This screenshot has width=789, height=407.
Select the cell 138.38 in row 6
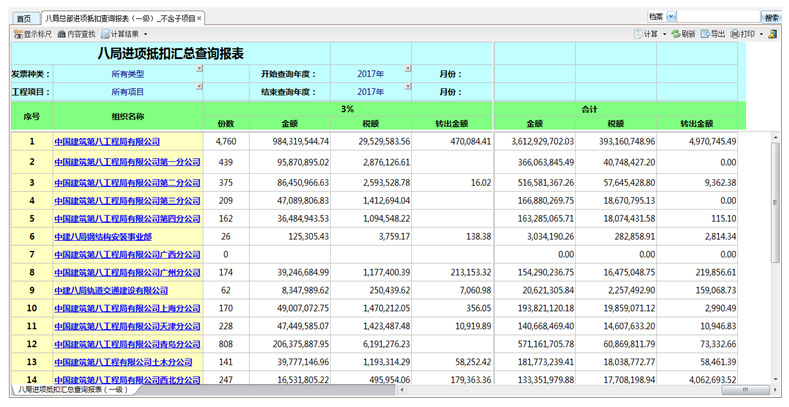(452, 236)
